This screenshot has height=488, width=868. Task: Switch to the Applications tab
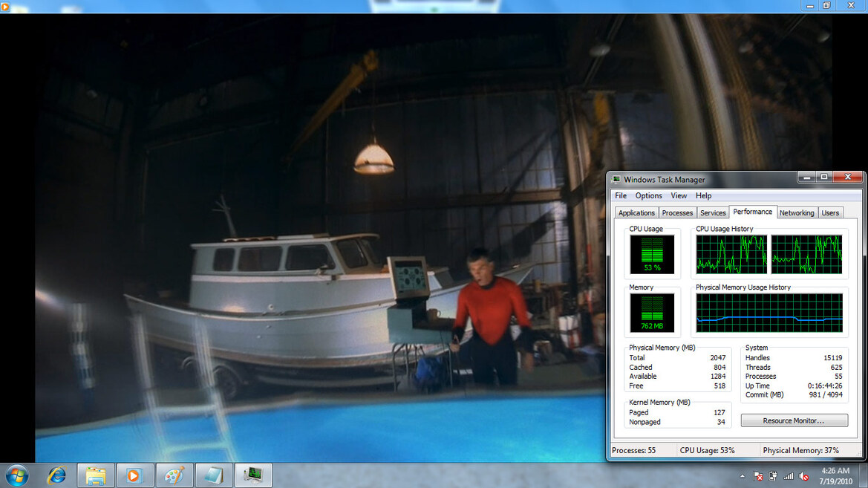(636, 212)
